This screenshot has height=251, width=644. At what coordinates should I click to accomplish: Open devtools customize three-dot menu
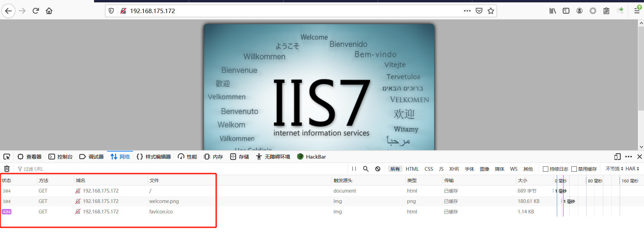coord(629,157)
